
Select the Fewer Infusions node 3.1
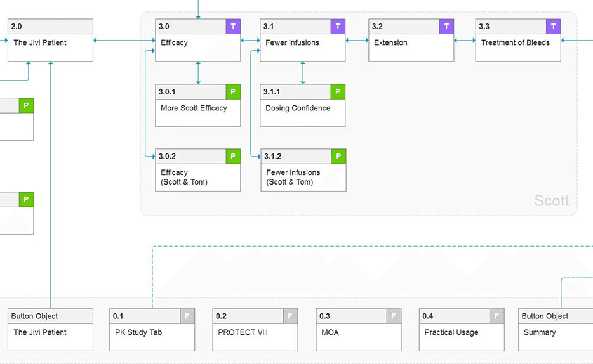coord(303,40)
